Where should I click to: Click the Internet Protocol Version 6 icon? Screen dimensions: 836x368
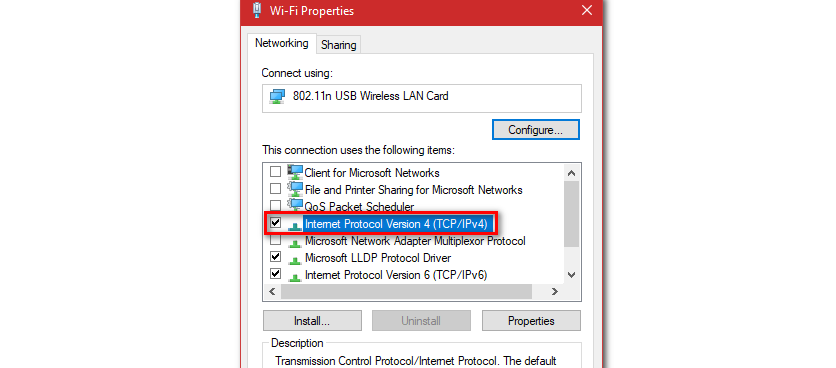point(294,276)
